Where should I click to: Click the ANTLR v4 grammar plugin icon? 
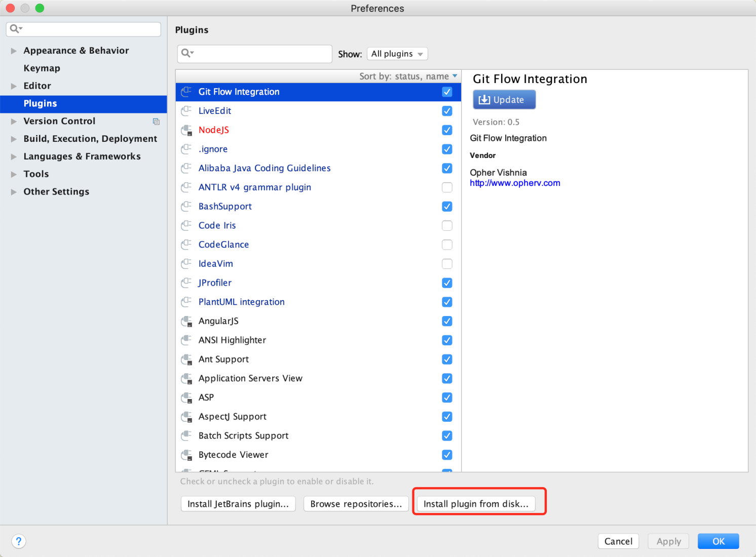pos(186,187)
